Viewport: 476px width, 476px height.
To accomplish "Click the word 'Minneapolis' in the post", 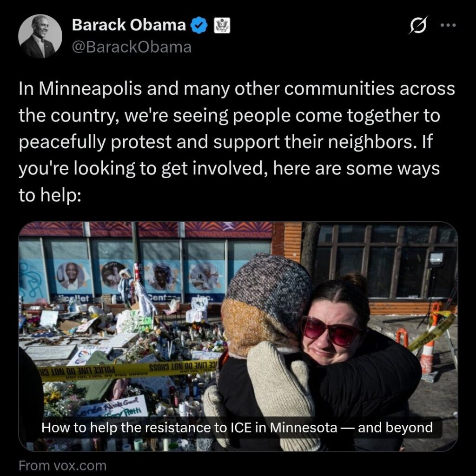I will click(x=90, y=89).
